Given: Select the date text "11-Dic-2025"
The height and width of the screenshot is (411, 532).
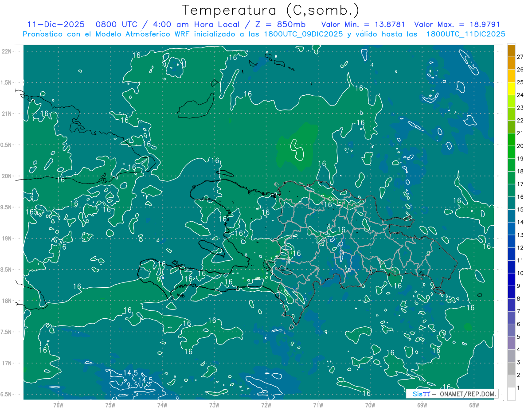Looking at the screenshot, I should pyautogui.click(x=55, y=24).
